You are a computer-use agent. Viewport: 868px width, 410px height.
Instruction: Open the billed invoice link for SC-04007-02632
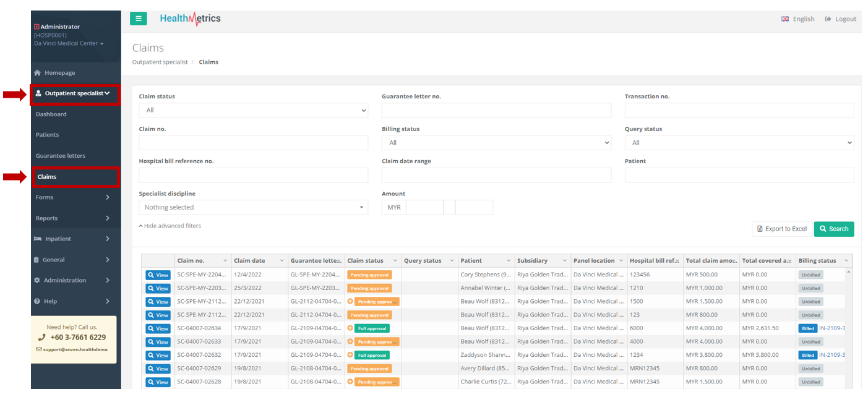[832, 355]
